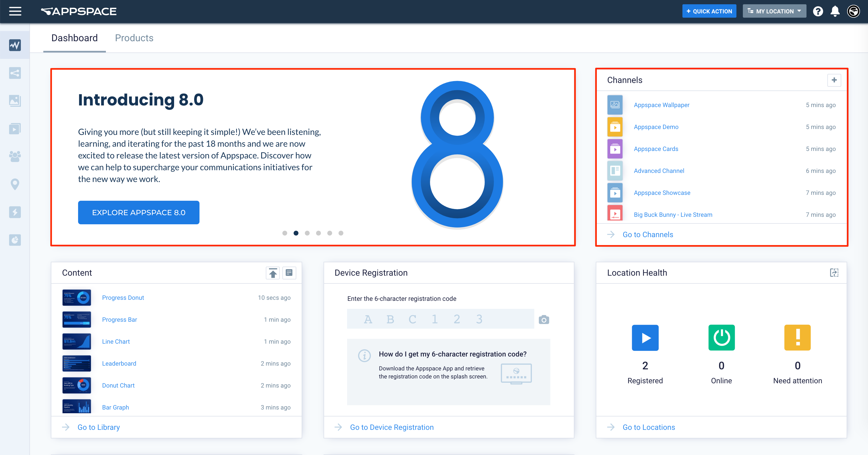Open the Appspace Wallpaper channel link
Image resolution: width=868 pixels, height=455 pixels.
click(x=662, y=105)
